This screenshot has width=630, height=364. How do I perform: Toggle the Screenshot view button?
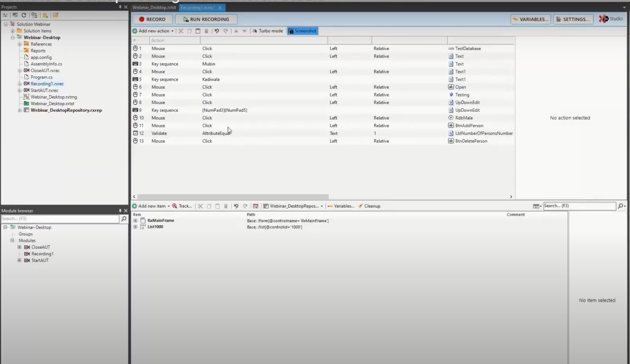302,31
